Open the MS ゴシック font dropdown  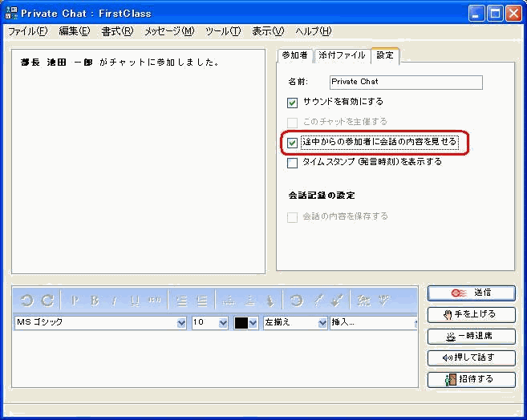(180, 323)
